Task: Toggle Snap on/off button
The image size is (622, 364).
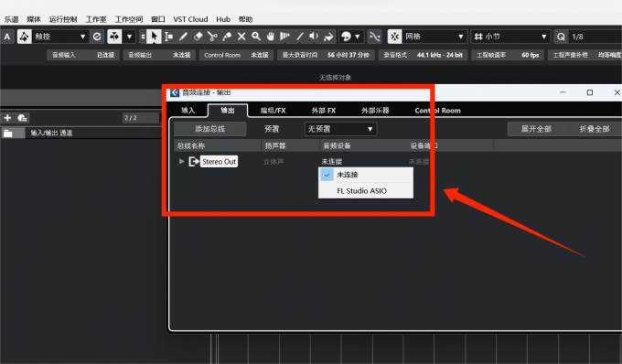Action: (394, 37)
